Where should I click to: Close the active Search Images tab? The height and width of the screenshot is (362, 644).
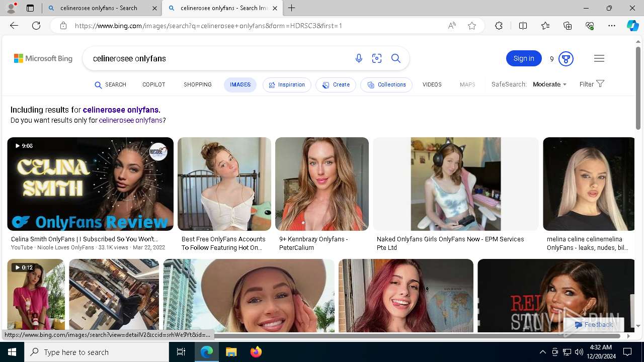[x=275, y=8]
